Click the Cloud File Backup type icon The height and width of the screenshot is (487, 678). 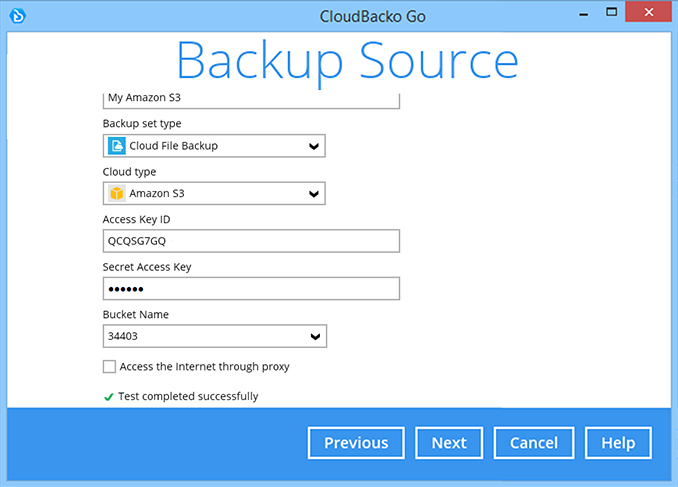pos(117,146)
